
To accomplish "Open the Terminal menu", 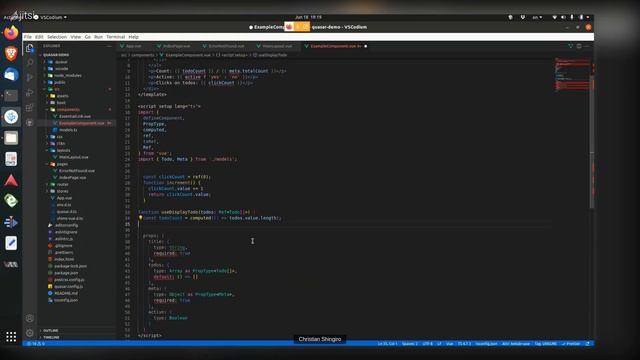I will (116, 37).
